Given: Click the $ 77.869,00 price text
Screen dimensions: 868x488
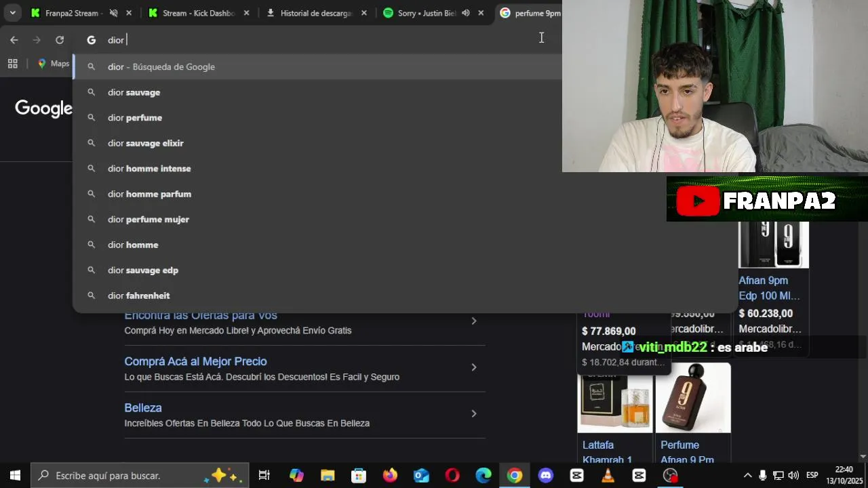Looking at the screenshot, I should (609, 331).
